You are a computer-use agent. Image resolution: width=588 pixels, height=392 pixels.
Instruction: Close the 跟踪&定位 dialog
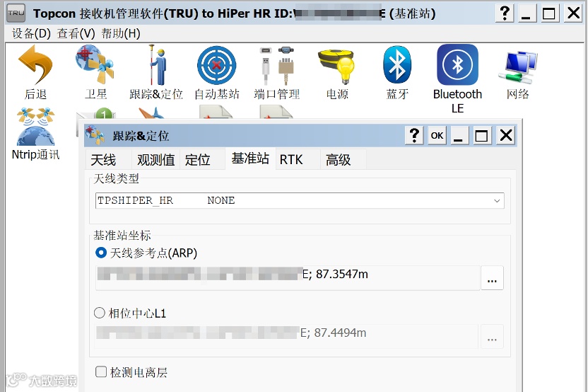click(506, 135)
